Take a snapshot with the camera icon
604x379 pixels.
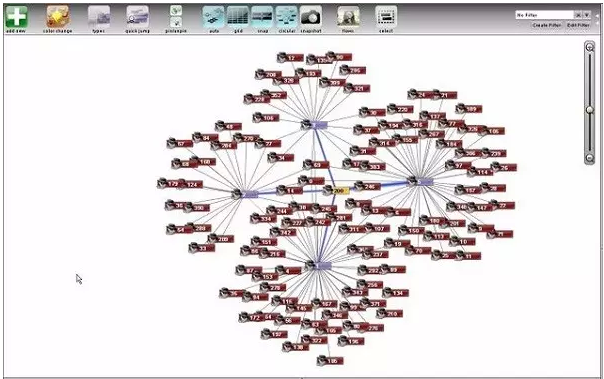(x=310, y=17)
